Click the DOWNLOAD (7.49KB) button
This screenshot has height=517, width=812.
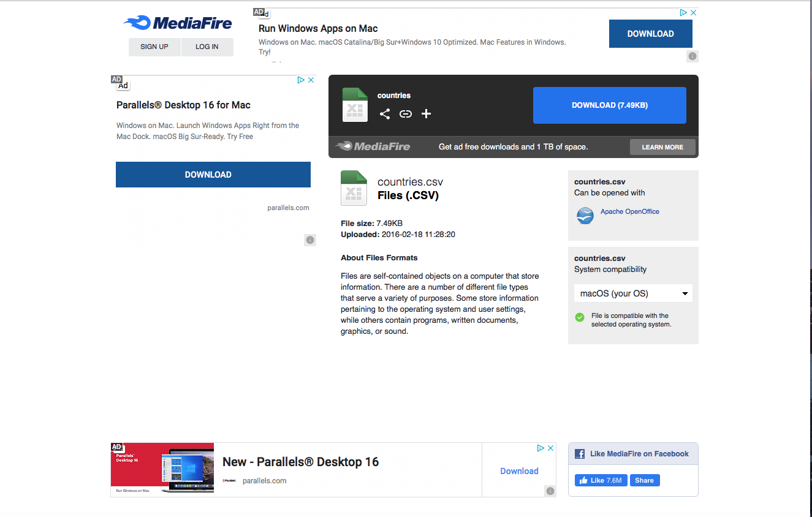[x=610, y=105]
